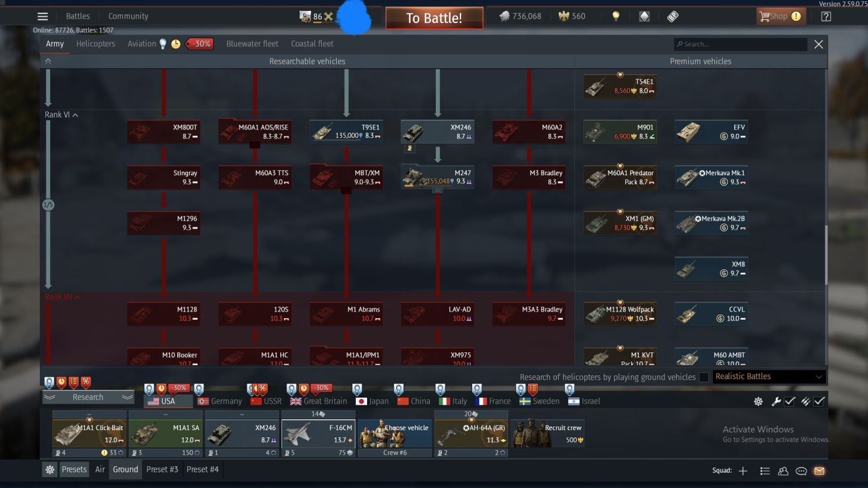
Task: Open the Shop button
Action: pyautogui.click(x=781, y=16)
